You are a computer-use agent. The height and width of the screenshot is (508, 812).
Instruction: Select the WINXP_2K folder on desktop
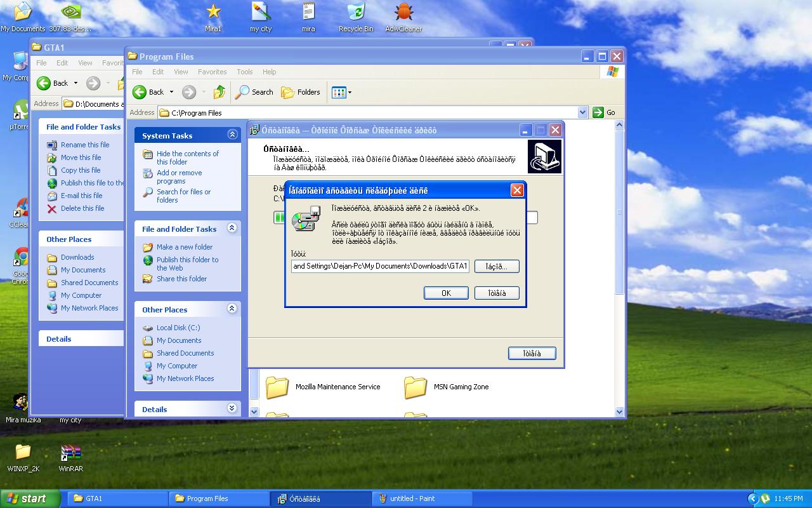pos(23,457)
